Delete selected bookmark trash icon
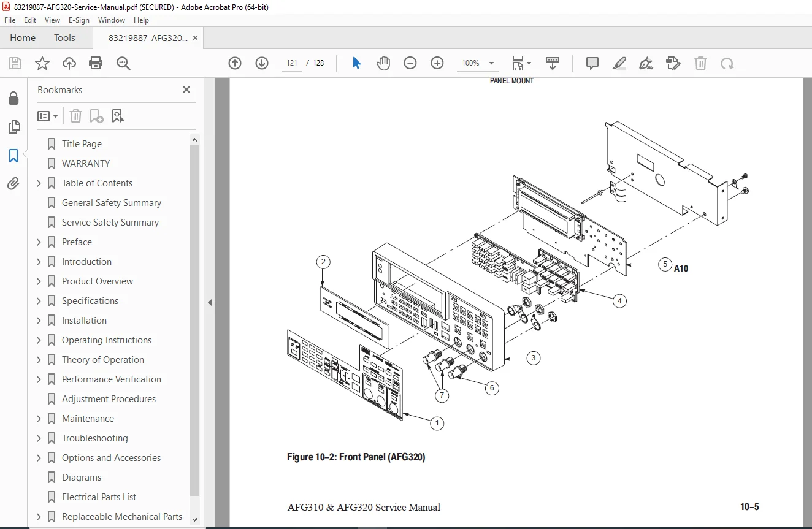The height and width of the screenshot is (529, 812). coord(75,116)
